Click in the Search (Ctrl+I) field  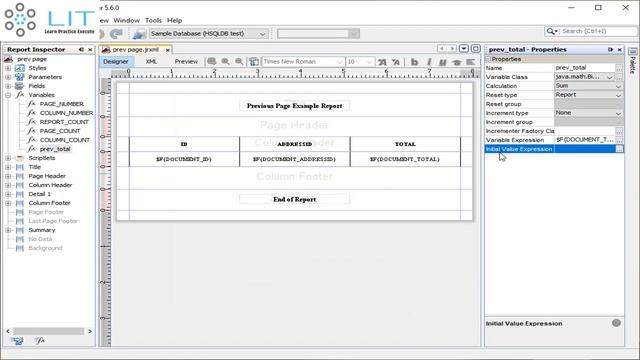[x=598, y=31]
